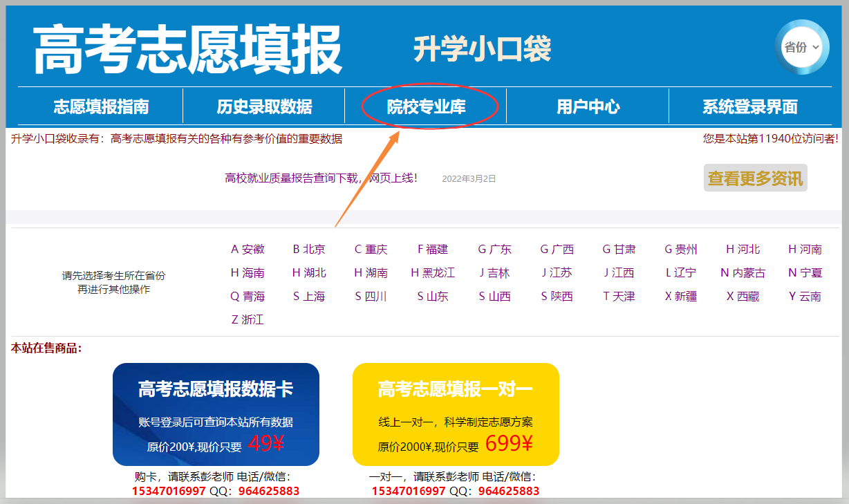Select the circled 院校专业库 tab
Image resolution: width=849 pixels, height=504 pixels.
tap(426, 106)
